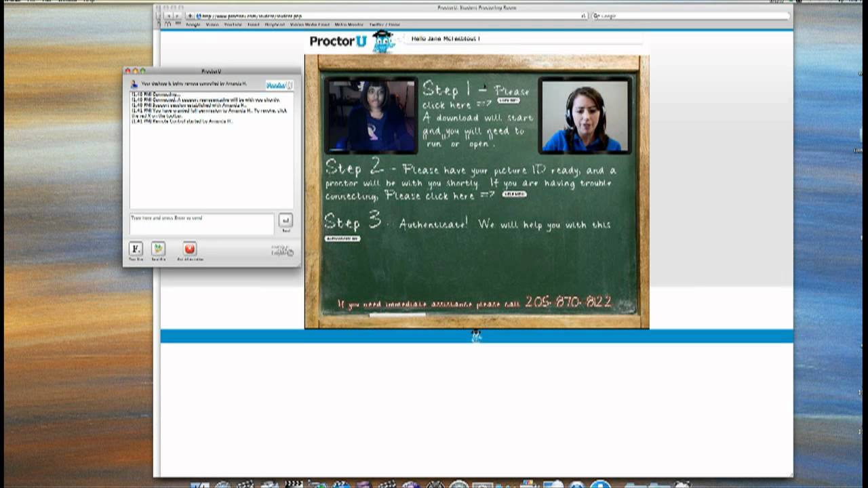Click the assistance phone number 205-870-8122
The width and height of the screenshot is (868, 488).
568,302
